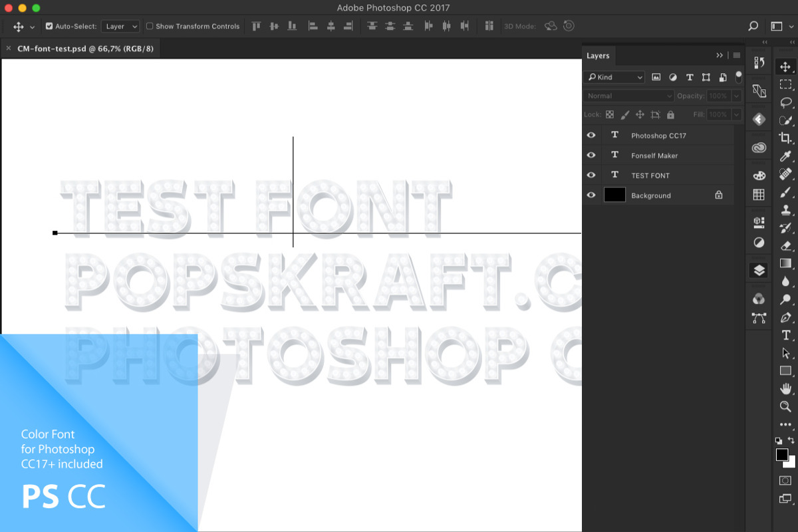Select the Pen tool
Viewport: 798px width, 532px height.
click(x=785, y=317)
